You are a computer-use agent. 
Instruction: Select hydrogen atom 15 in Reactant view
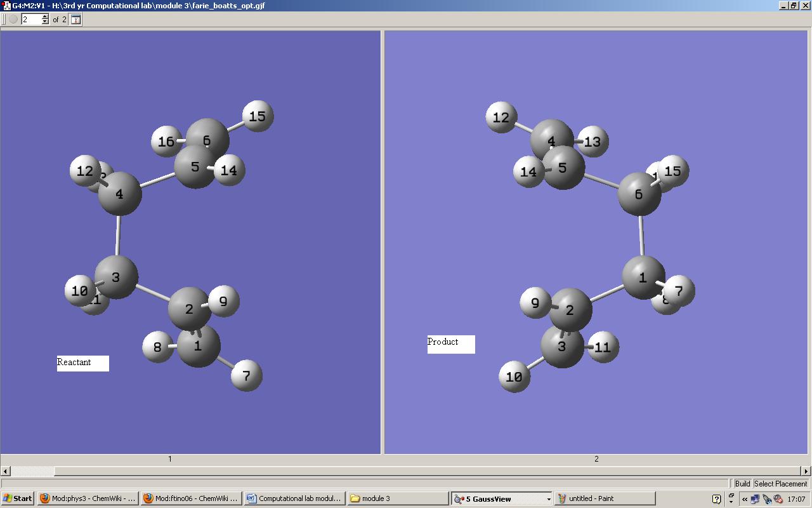click(x=258, y=116)
